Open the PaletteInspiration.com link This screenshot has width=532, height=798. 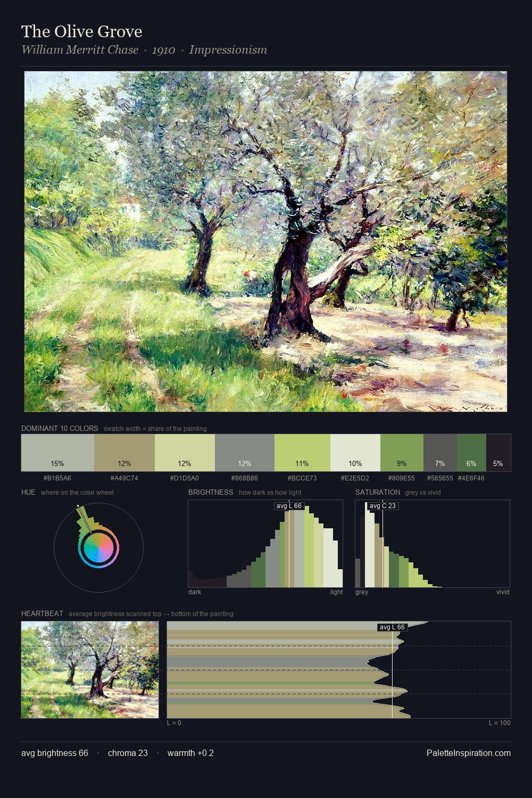[x=469, y=753]
